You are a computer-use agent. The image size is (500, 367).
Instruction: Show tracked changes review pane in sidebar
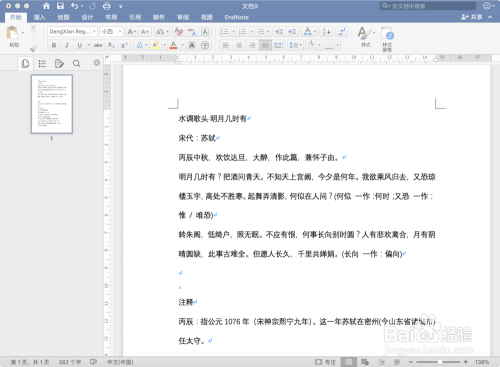[x=59, y=63]
